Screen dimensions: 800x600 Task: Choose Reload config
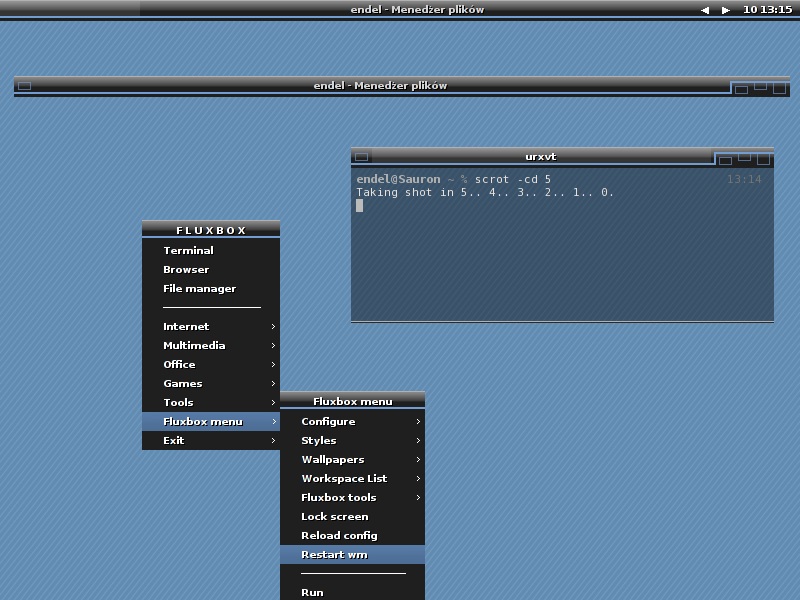click(353, 536)
